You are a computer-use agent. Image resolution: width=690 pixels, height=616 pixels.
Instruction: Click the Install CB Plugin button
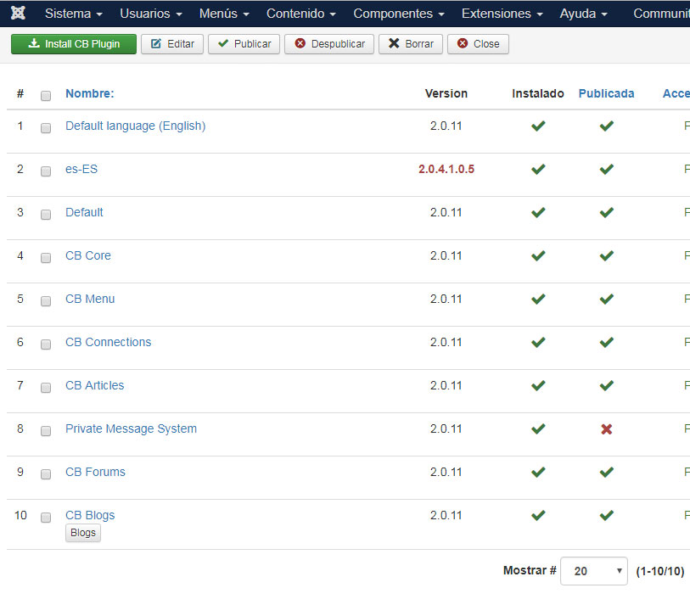coord(74,44)
